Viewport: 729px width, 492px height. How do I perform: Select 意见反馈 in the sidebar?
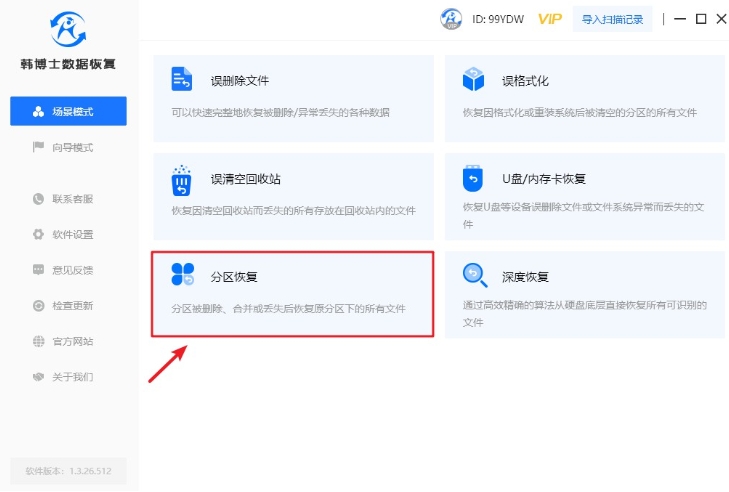pyautogui.click(x=68, y=270)
